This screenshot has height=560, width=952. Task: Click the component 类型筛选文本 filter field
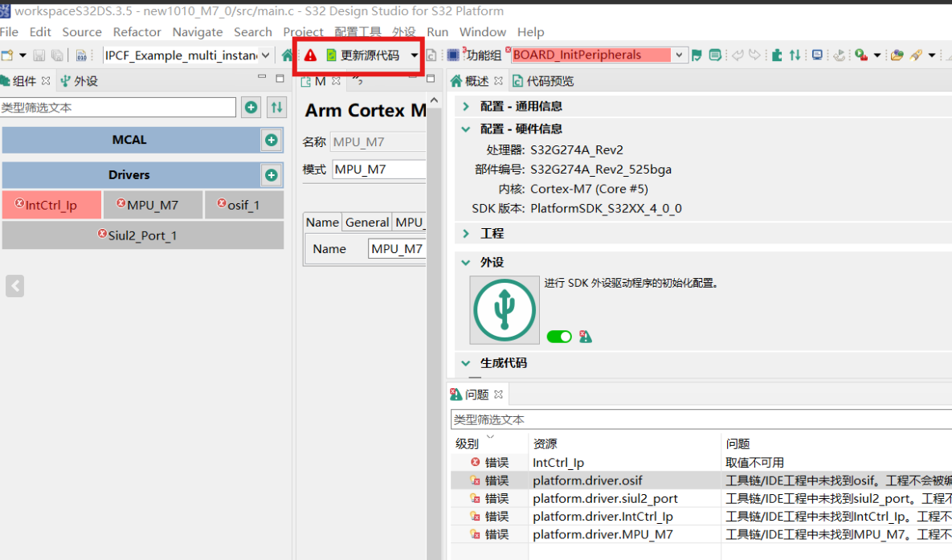[x=118, y=108]
